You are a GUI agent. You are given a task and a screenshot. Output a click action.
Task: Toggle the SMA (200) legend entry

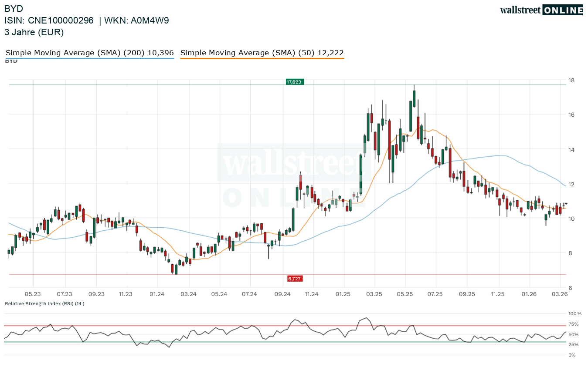pyautogui.click(x=89, y=53)
